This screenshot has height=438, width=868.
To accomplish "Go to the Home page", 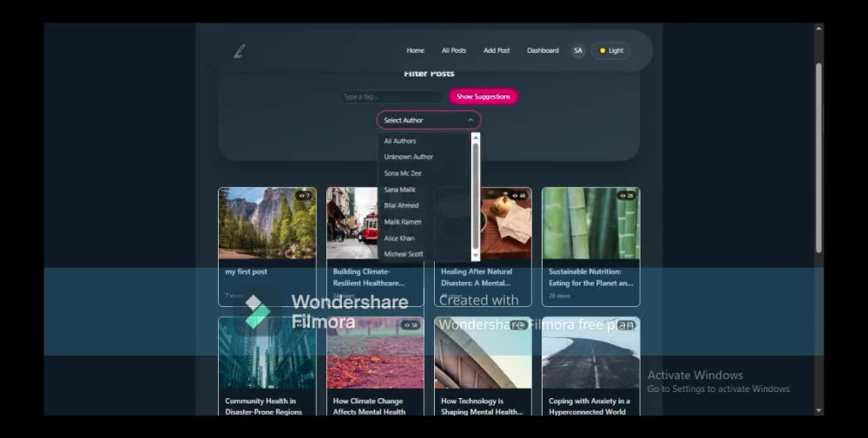I will 415,50.
